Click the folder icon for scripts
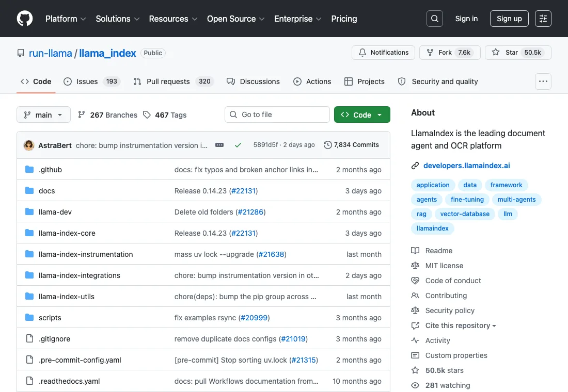The height and width of the screenshot is (392, 568). pos(29,317)
